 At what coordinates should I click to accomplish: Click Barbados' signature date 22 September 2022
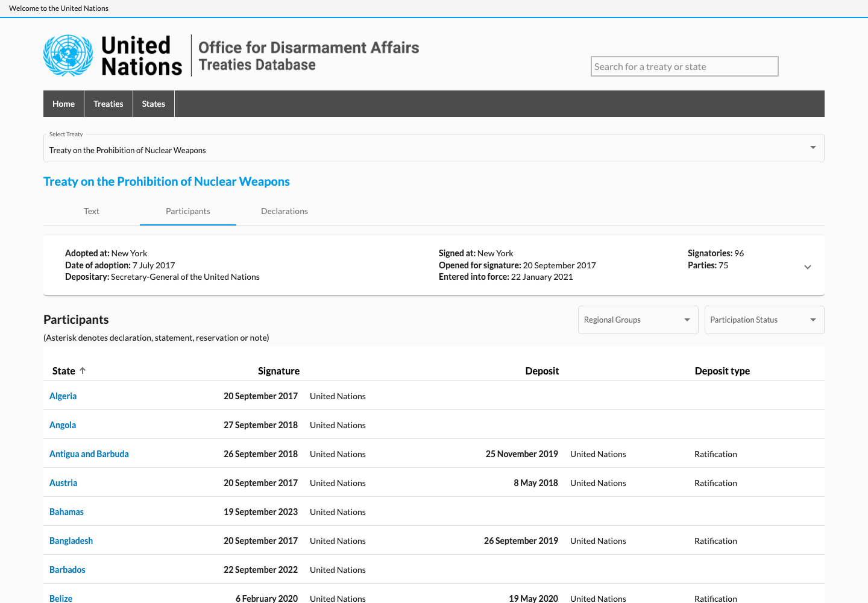(x=260, y=570)
